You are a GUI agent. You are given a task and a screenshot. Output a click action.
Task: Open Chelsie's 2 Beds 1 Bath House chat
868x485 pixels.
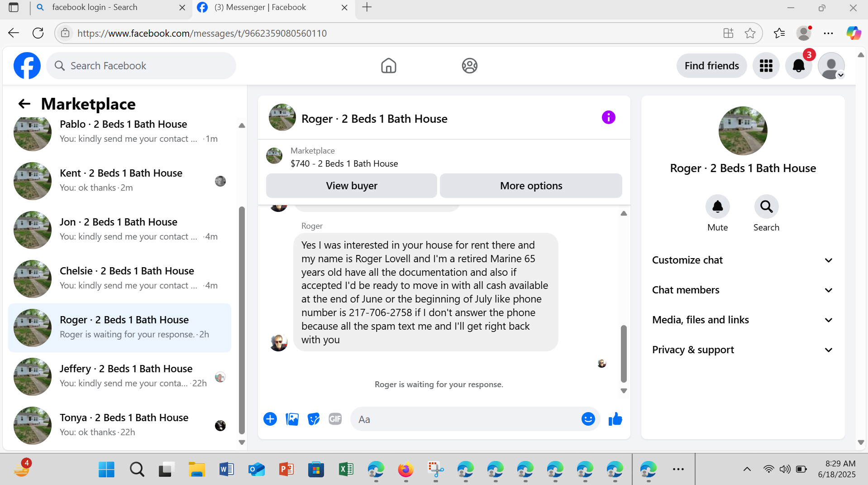120,279
